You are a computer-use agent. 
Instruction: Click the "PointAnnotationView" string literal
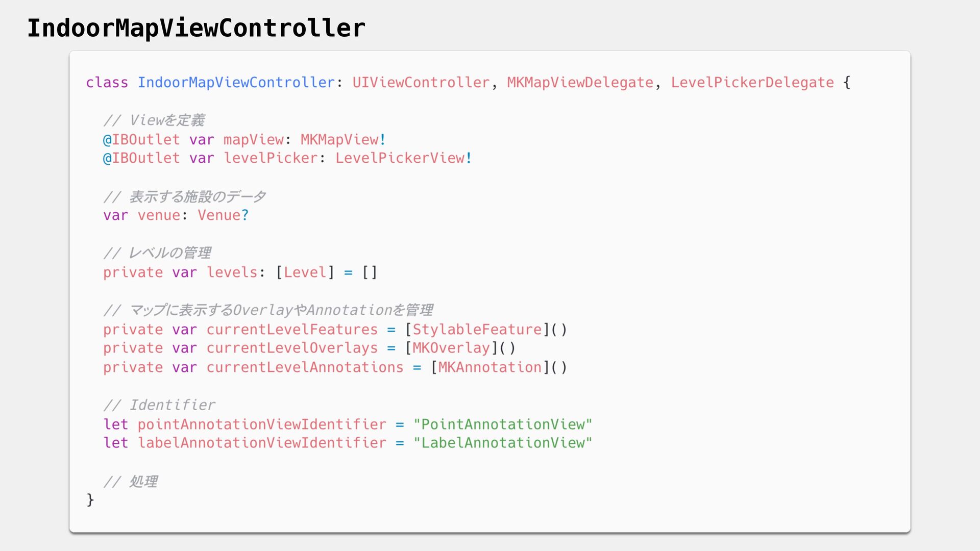[x=503, y=424]
